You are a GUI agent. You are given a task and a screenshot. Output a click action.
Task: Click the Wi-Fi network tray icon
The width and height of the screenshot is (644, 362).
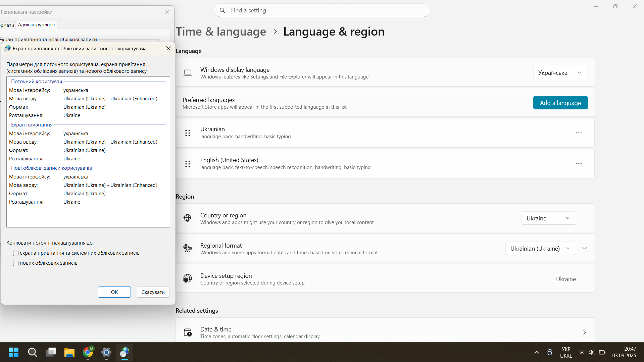pyautogui.click(x=582, y=352)
